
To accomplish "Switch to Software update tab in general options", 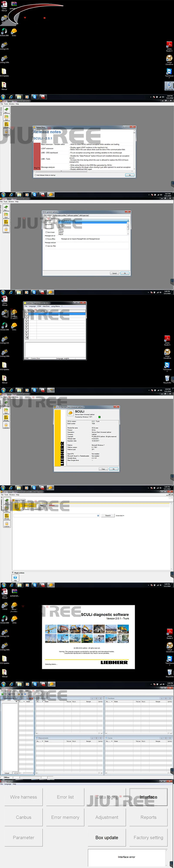I will tap(73, 215).
